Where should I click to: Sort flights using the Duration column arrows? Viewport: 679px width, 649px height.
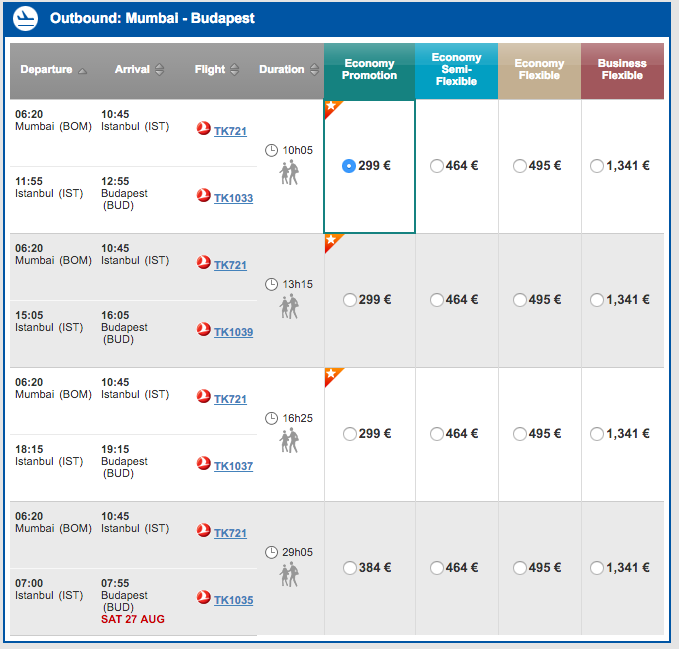coord(315,69)
